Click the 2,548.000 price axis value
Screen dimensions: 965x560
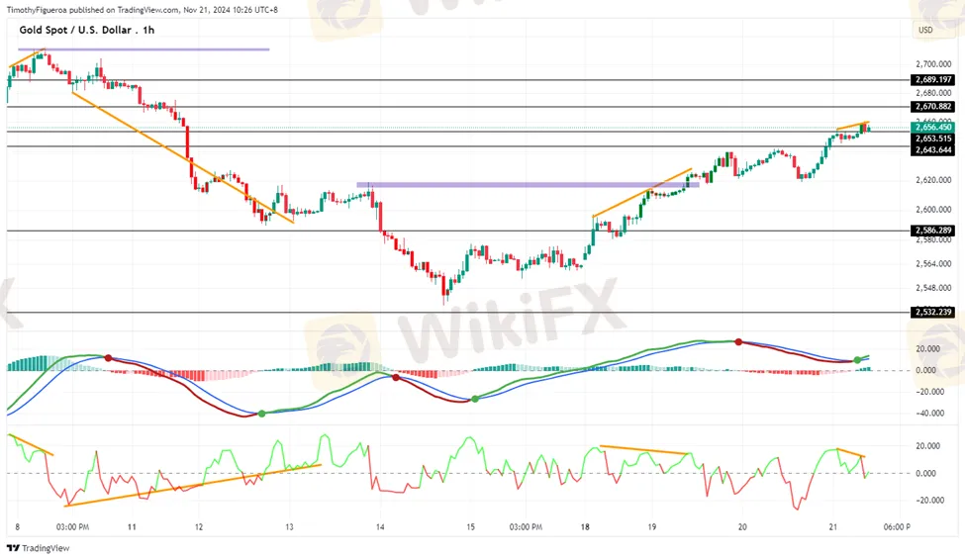tap(933, 287)
